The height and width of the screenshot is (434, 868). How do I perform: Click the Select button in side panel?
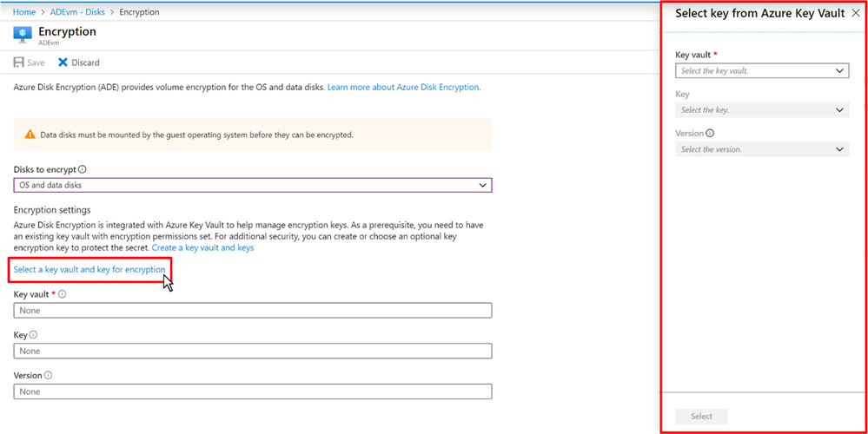(x=701, y=417)
